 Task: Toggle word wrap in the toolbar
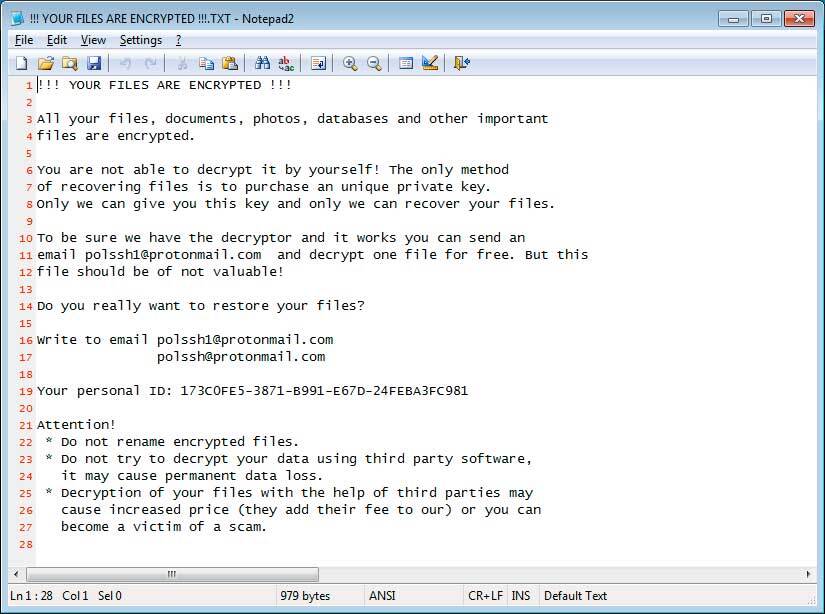(x=319, y=63)
